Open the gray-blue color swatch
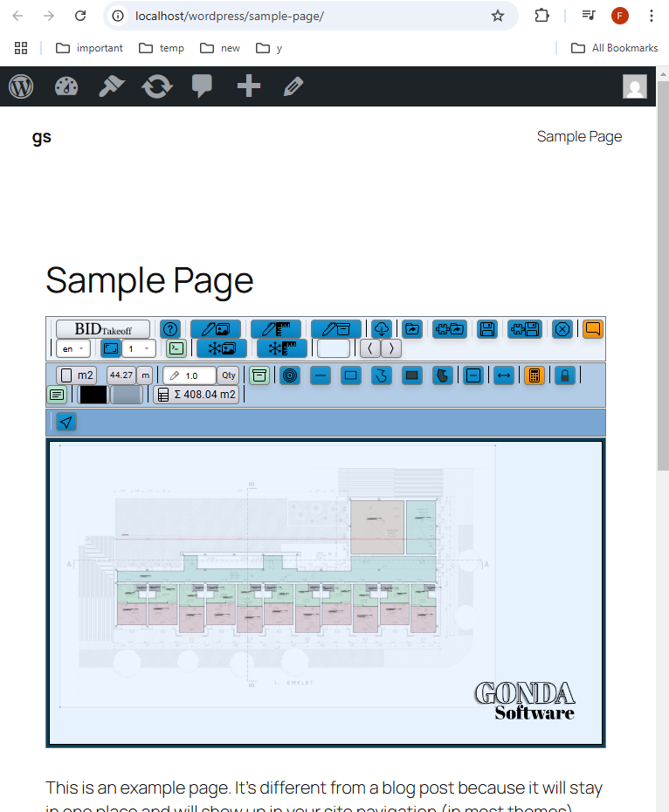The height and width of the screenshot is (812, 669). 127,395
